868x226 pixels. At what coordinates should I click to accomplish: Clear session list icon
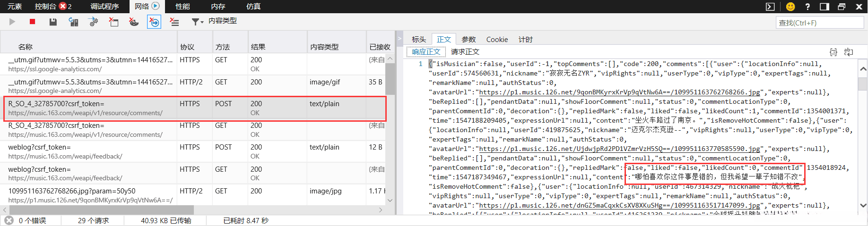pos(174,22)
